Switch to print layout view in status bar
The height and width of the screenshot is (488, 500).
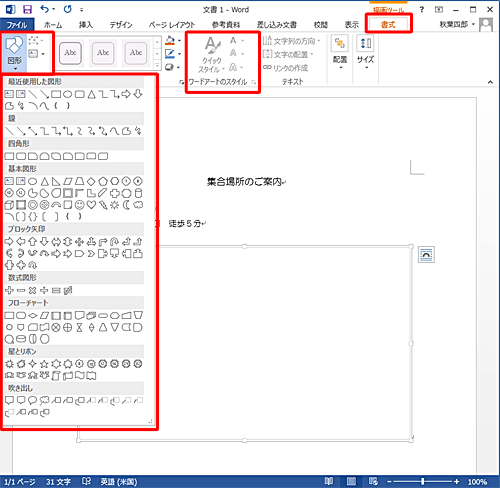click(351, 481)
